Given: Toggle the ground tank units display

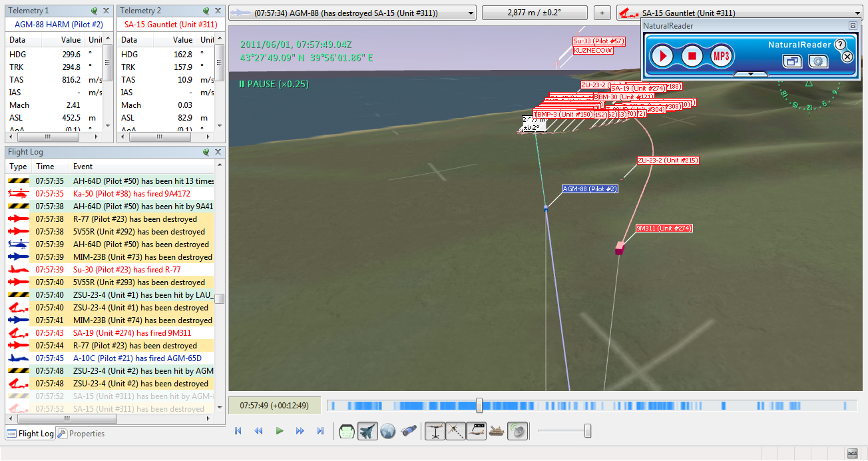Looking at the screenshot, I should [497, 431].
